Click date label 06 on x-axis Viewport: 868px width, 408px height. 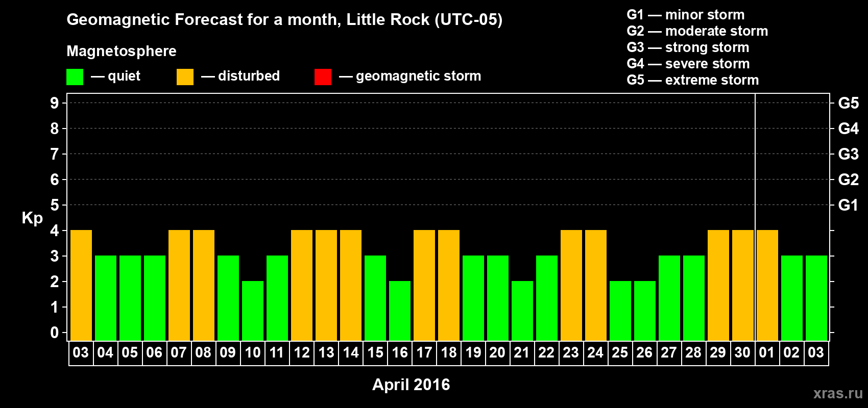[154, 353]
